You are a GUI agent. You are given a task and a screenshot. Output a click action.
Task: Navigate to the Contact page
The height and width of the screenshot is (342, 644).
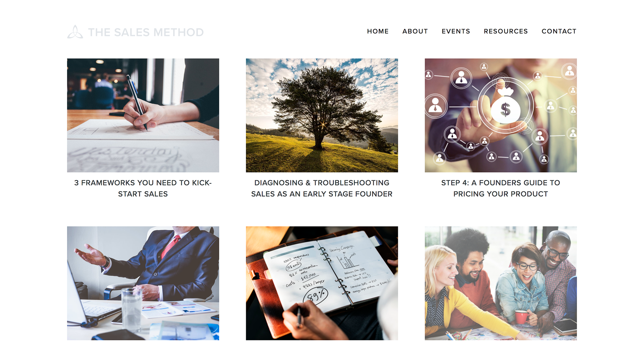click(559, 31)
